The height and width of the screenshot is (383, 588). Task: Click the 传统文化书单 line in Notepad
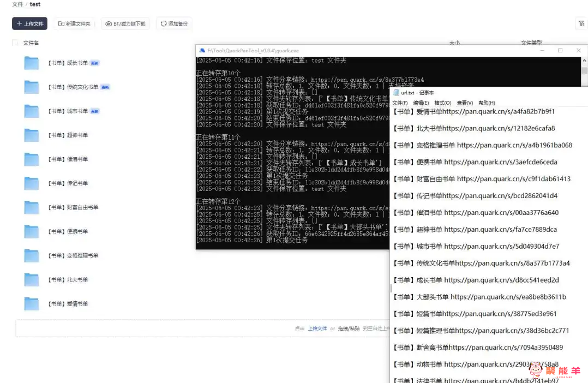tap(482, 264)
